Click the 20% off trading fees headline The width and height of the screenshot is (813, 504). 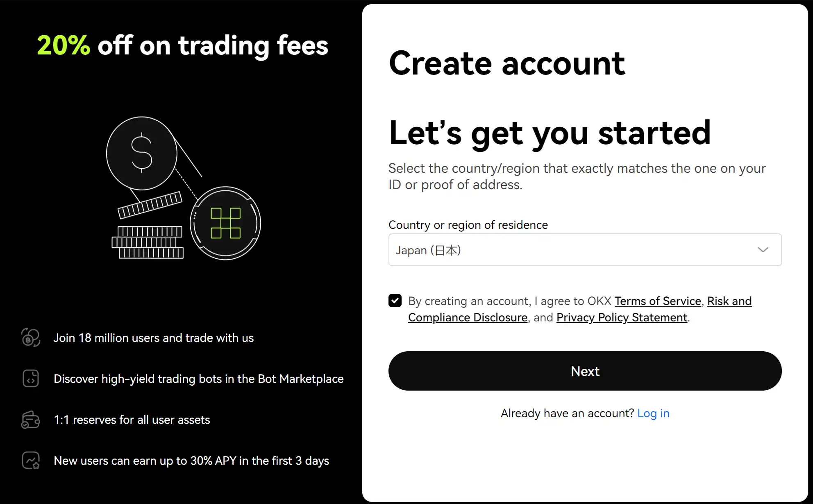pos(183,45)
